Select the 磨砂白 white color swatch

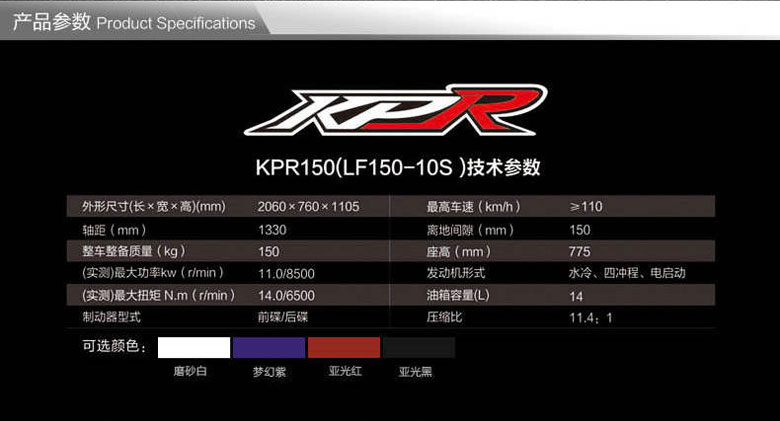click(194, 347)
